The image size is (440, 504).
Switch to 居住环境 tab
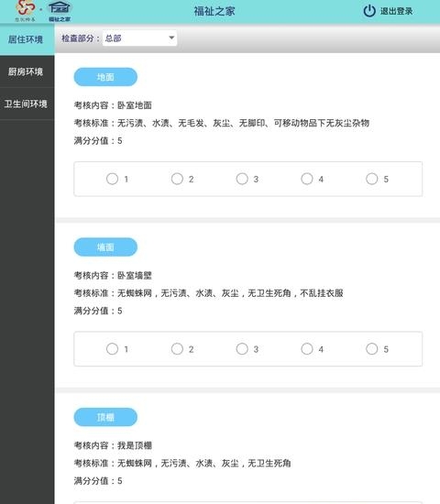tap(27, 39)
